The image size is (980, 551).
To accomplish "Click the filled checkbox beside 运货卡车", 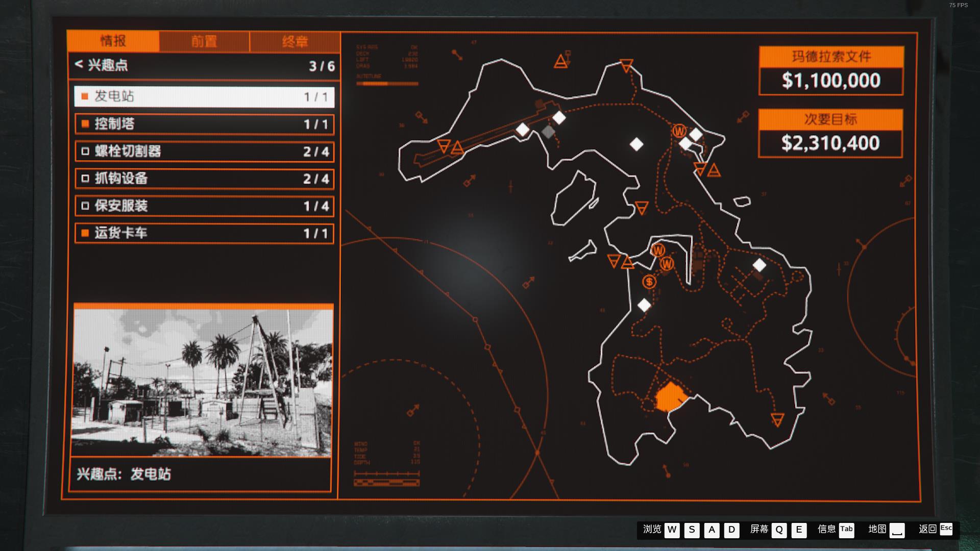I will (85, 233).
